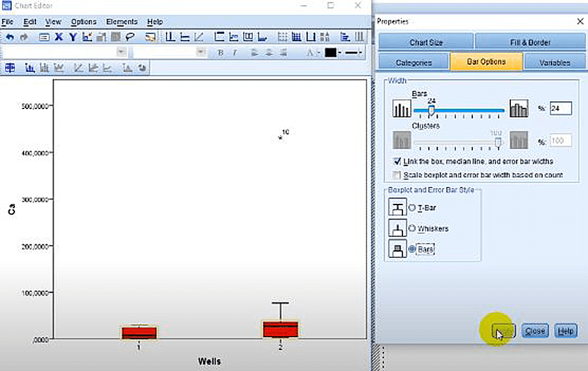Uncheck Link the box, median line widths
Viewport: 588px width, 371px height.
(397, 161)
